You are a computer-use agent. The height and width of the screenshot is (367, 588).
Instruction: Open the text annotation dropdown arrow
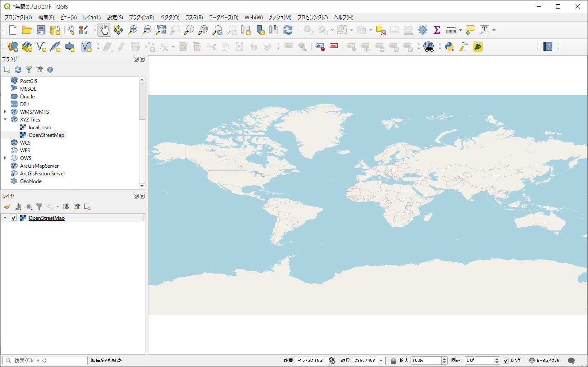494,30
